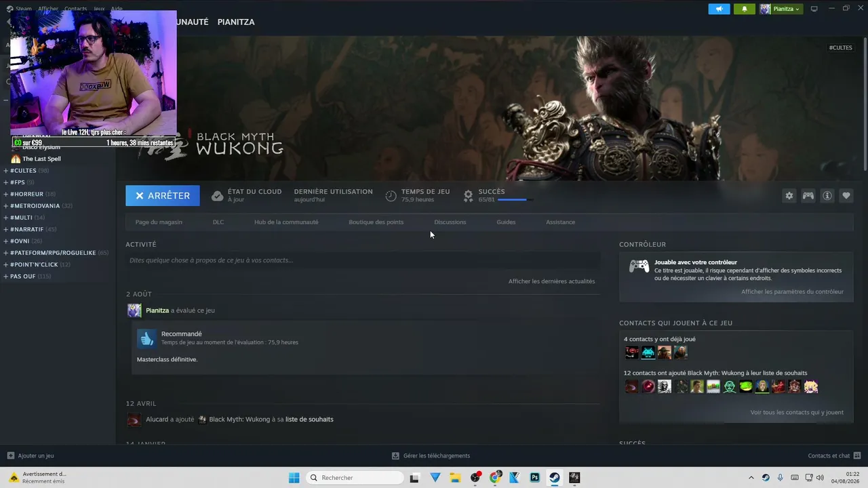This screenshot has height=488, width=868.
Task: Click the blue thumbs-up Recommandé icon
Action: click(146, 338)
